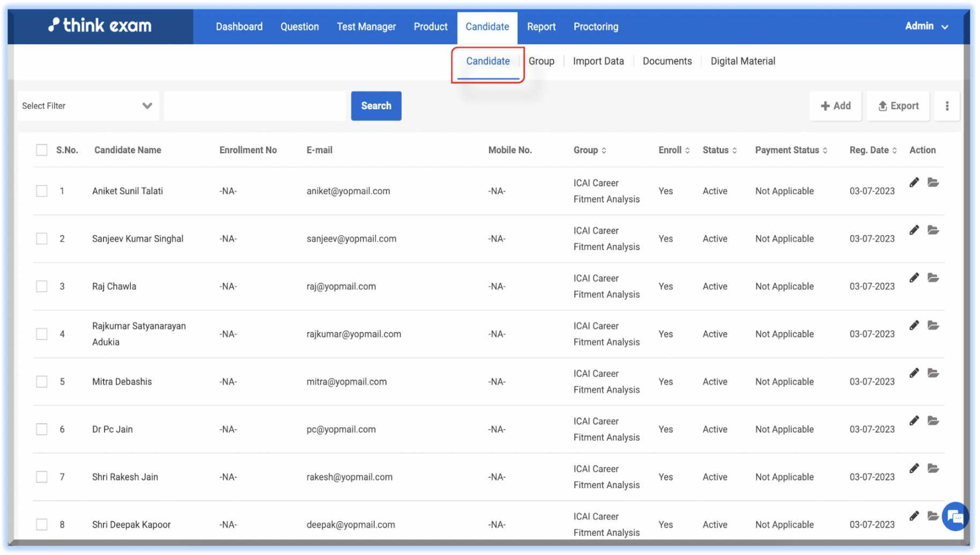
Task: Switch to the Group sub-tab
Action: pyautogui.click(x=541, y=62)
